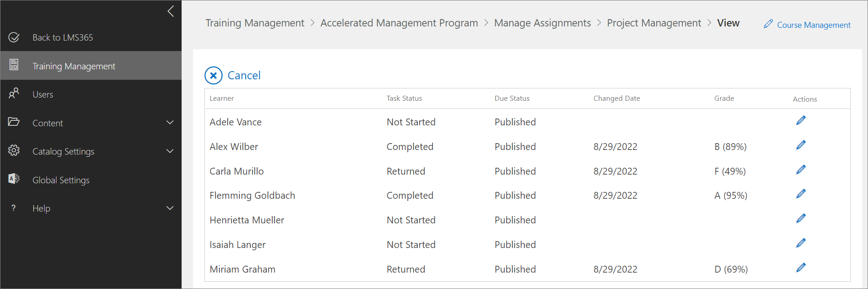This screenshot has width=868, height=289.
Task: Expand the Content menu chevron
Action: 170,123
